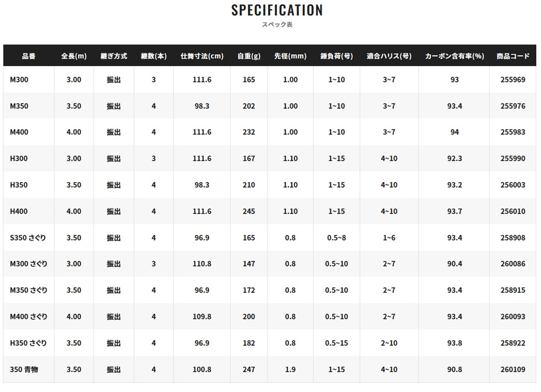Click the スペック表 subtitle text
This screenshot has width=541, height=392.
click(277, 25)
